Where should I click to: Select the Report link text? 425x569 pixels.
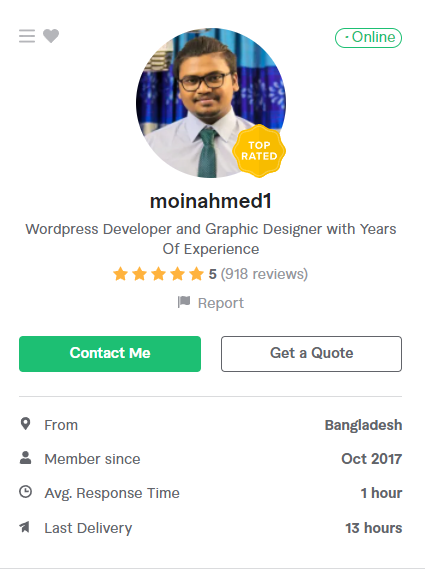pyautogui.click(x=221, y=303)
